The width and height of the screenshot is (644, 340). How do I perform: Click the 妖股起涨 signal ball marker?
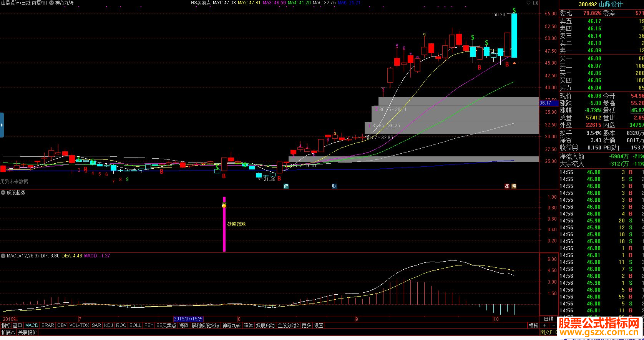coord(224,206)
